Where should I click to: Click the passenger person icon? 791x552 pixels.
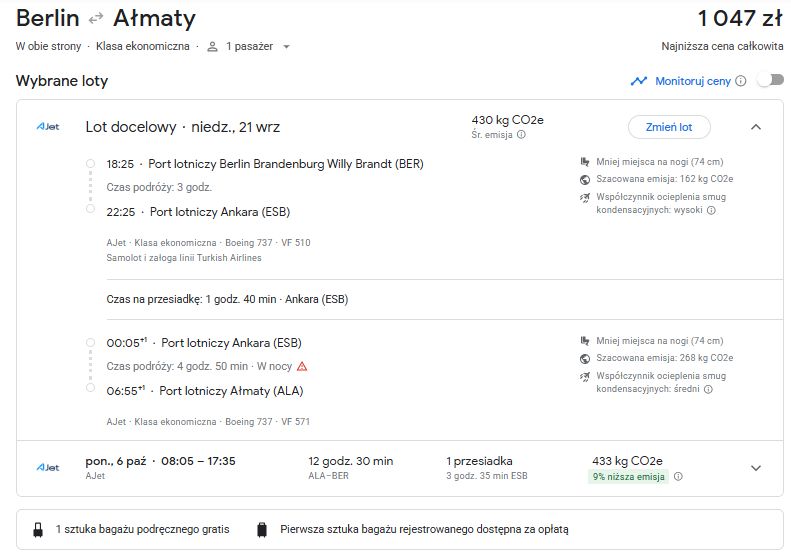[x=212, y=46]
